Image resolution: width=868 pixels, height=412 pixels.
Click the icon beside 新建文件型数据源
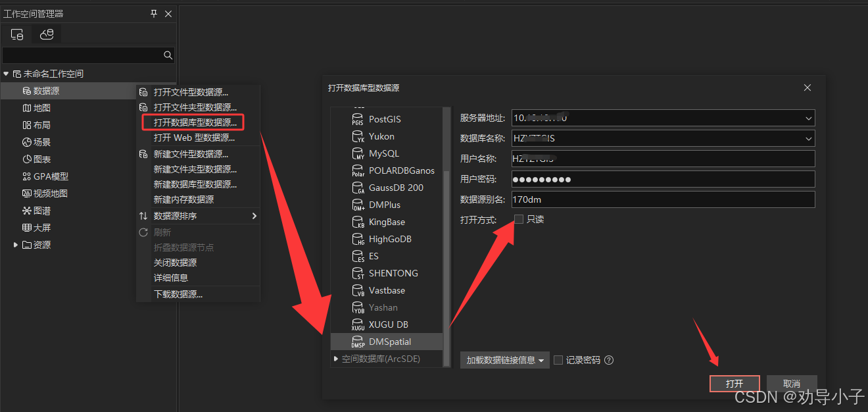click(143, 154)
